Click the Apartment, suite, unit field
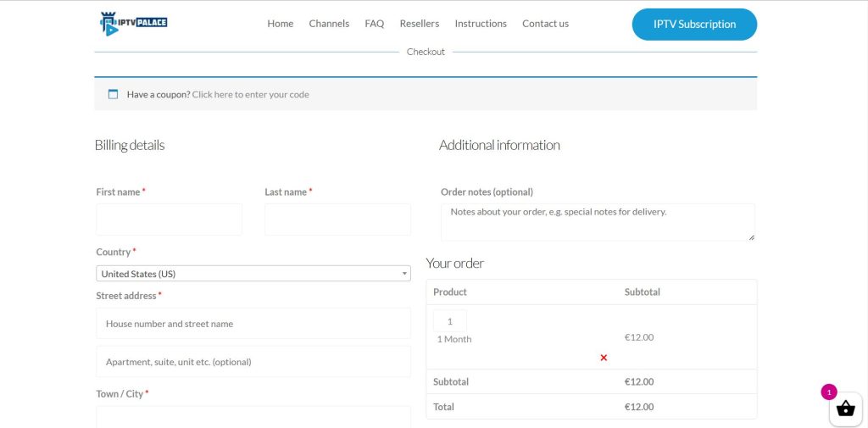This screenshot has height=428, width=868. coord(253,362)
